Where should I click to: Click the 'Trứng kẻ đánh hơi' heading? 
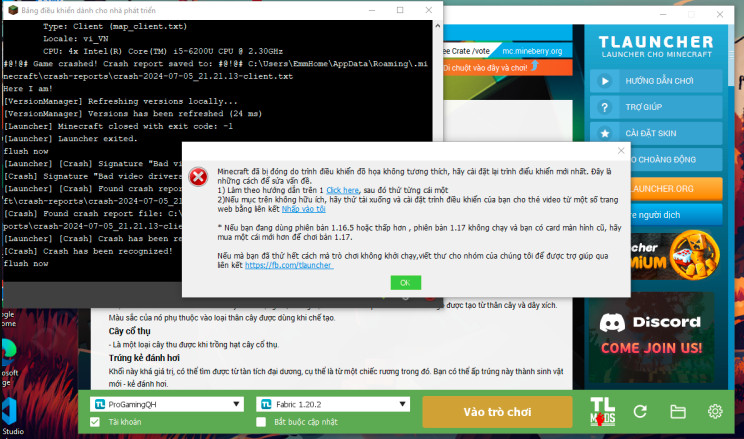(x=144, y=358)
